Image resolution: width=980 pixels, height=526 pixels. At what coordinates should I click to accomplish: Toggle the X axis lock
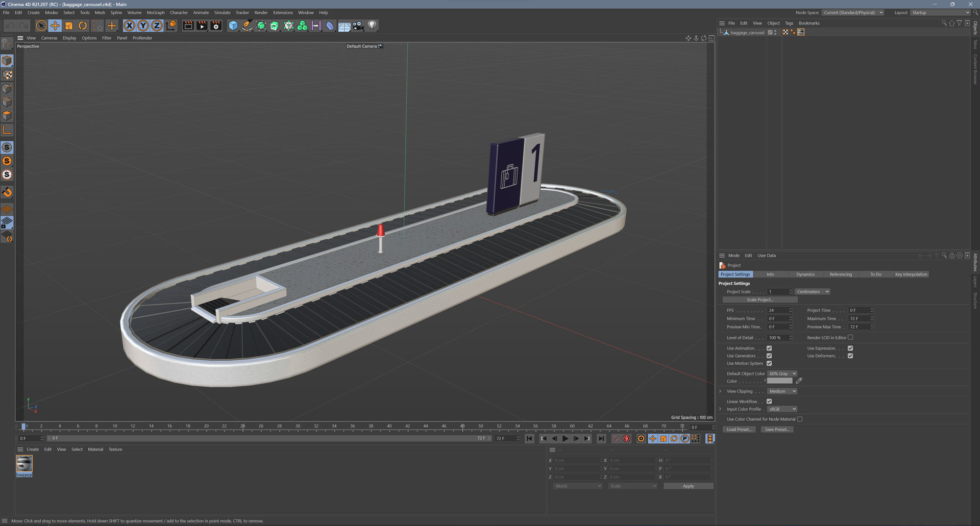tap(130, 26)
